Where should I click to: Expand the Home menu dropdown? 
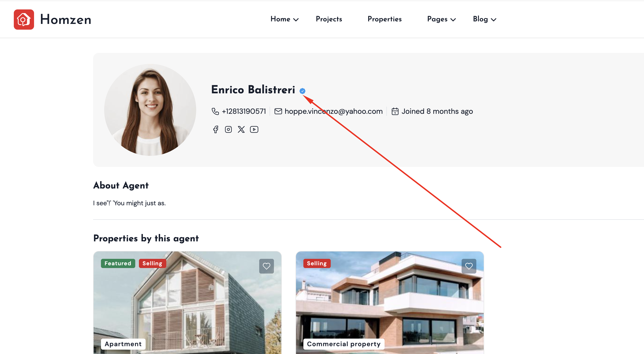(x=284, y=19)
